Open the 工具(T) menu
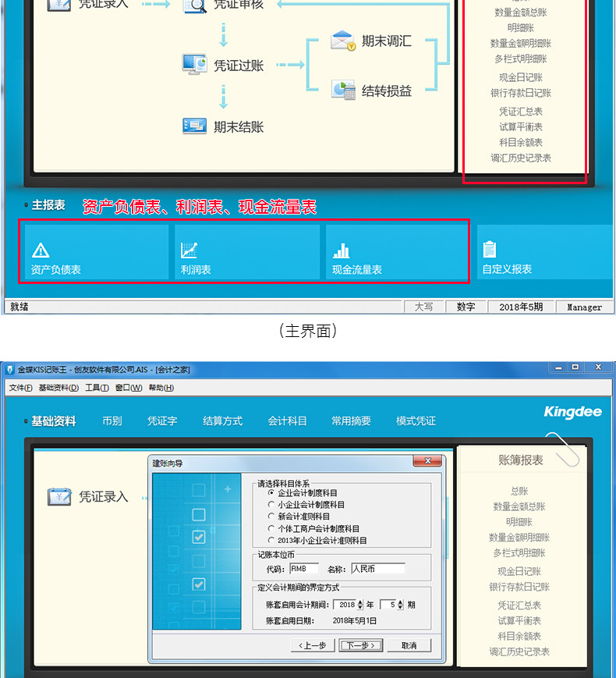This screenshot has height=678, width=616. (97, 388)
